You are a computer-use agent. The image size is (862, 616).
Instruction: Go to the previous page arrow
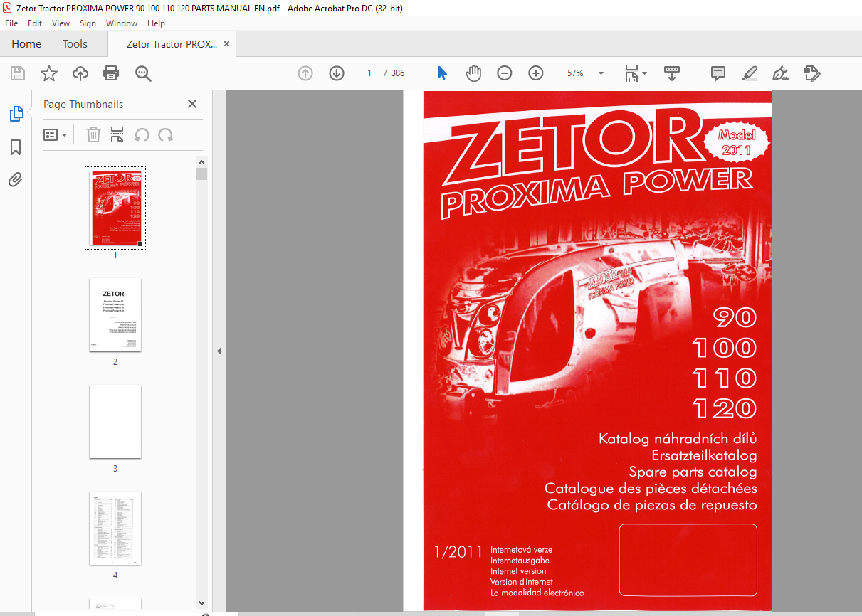[x=305, y=73]
